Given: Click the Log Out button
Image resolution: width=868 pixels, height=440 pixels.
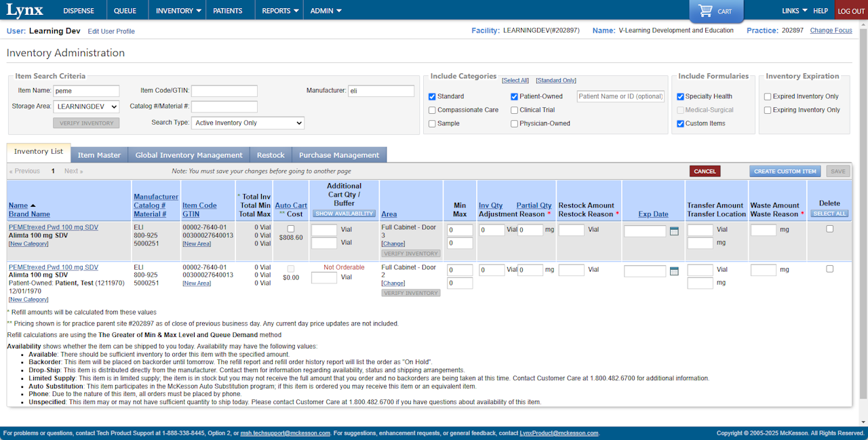Looking at the screenshot, I should tap(851, 11).
